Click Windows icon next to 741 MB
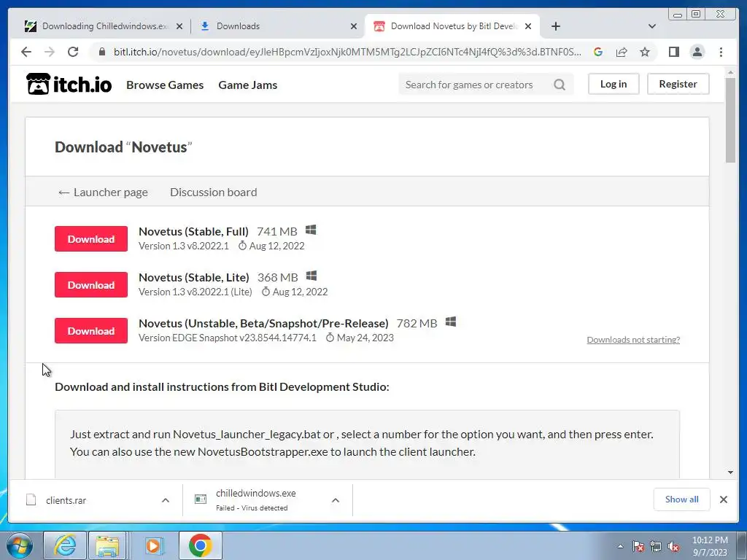 pos(311,230)
